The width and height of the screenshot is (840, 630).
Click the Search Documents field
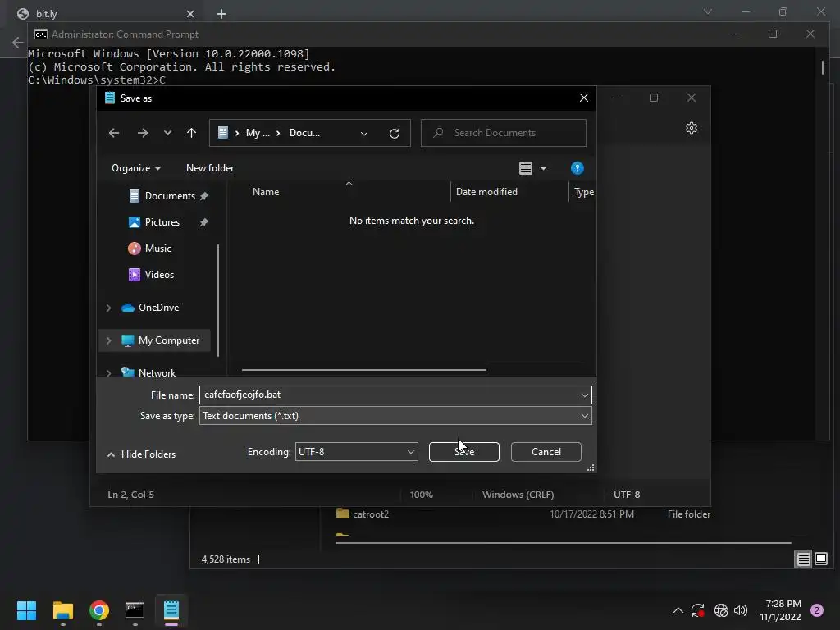tap(504, 133)
